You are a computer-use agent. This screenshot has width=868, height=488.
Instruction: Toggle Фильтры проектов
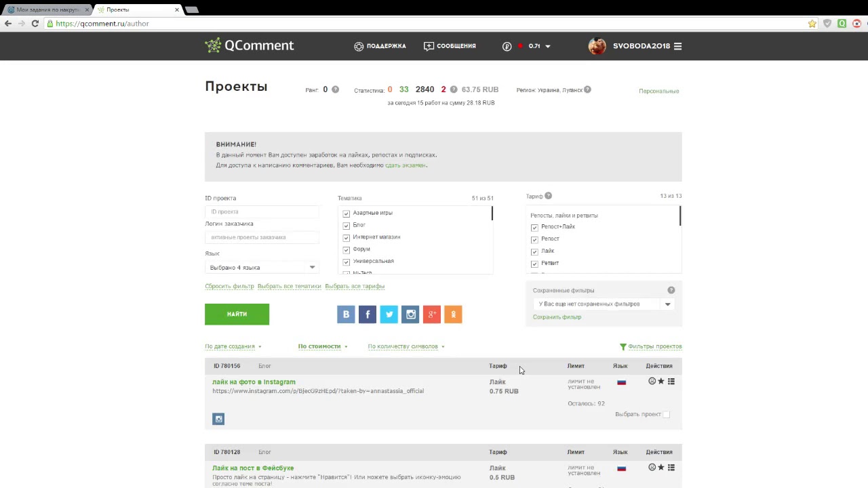pos(650,346)
